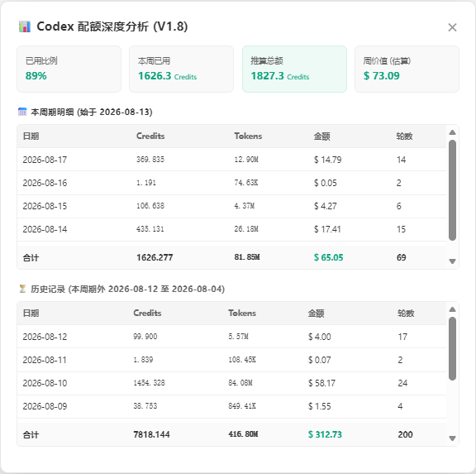The height and width of the screenshot is (474, 476).
Task: Click the 99.900 credits value
Action: click(x=145, y=337)
